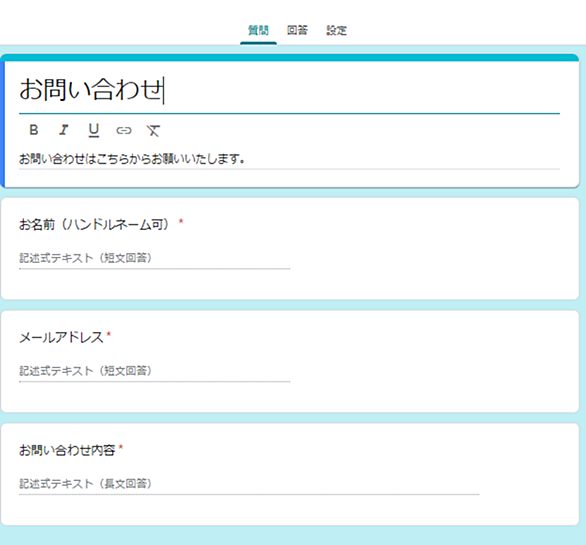Image resolution: width=586 pixels, height=545 pixels.
Task: Select the お問い合わせ内容 question card
Action: 290,474
